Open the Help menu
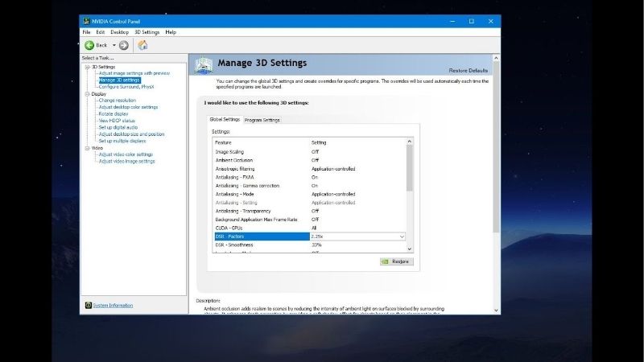 pos(171,32)
